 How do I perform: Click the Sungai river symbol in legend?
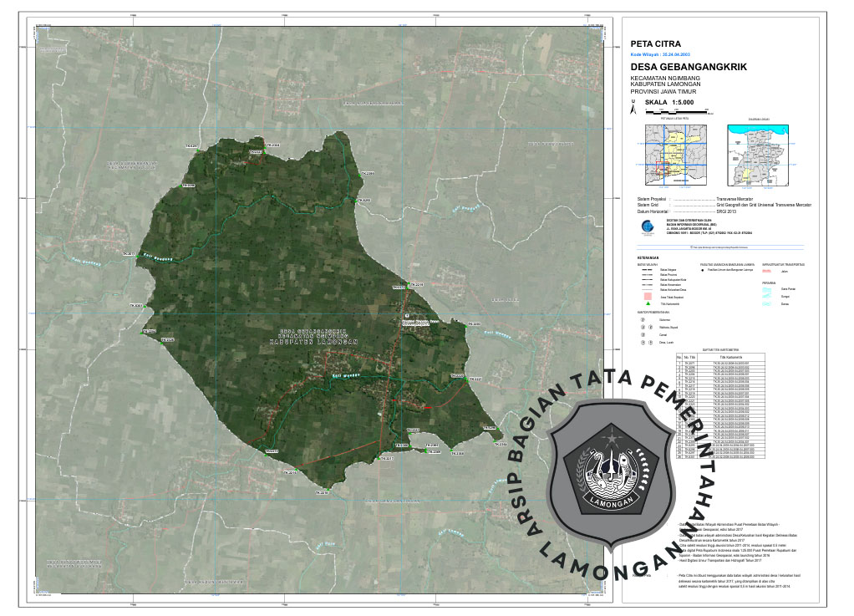[768, 295]
